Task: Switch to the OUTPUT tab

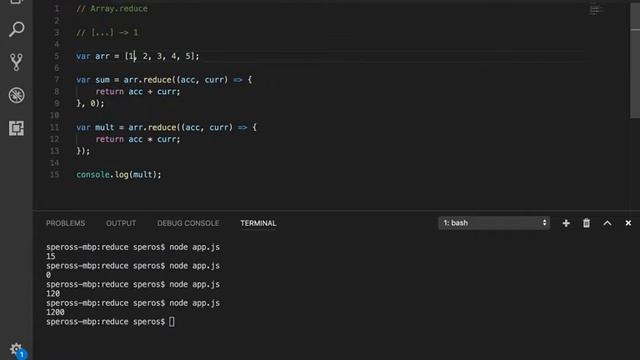Action: tap(121, 223)
